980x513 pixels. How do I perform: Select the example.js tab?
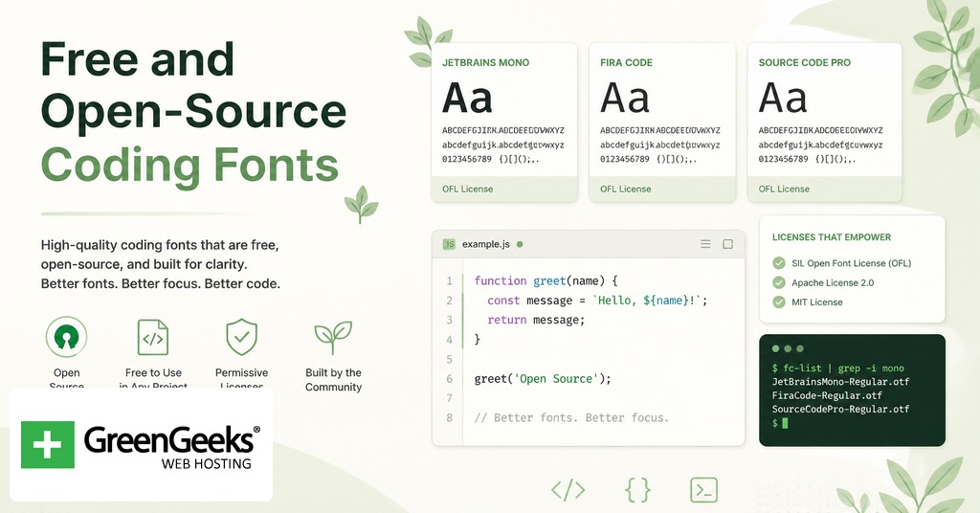(485, 244)
